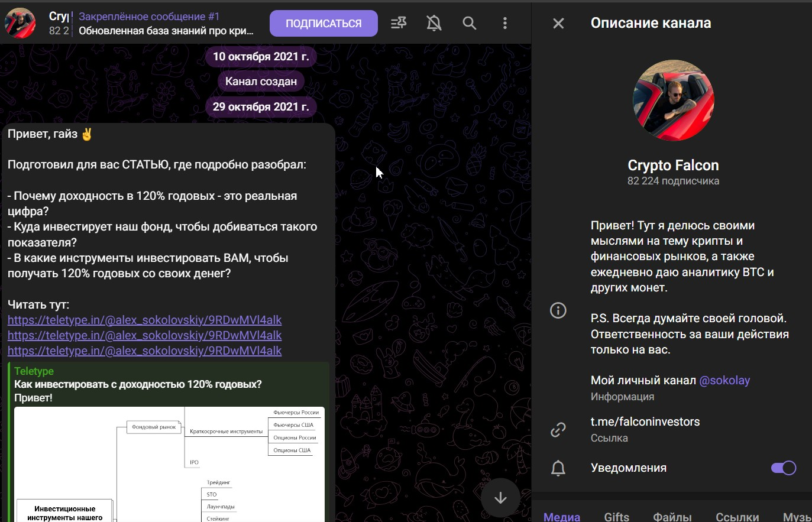
Task: Click the chain link icon
Action: 558,430
